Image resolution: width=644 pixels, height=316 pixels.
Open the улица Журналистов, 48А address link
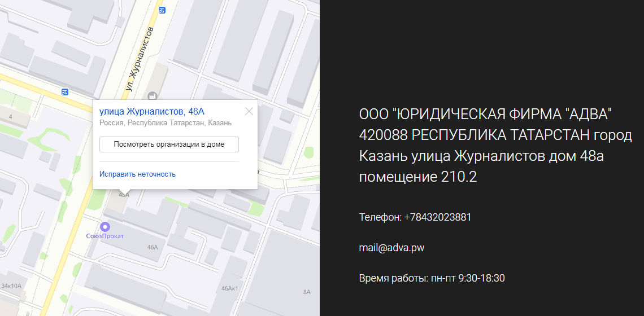[151, 111]
